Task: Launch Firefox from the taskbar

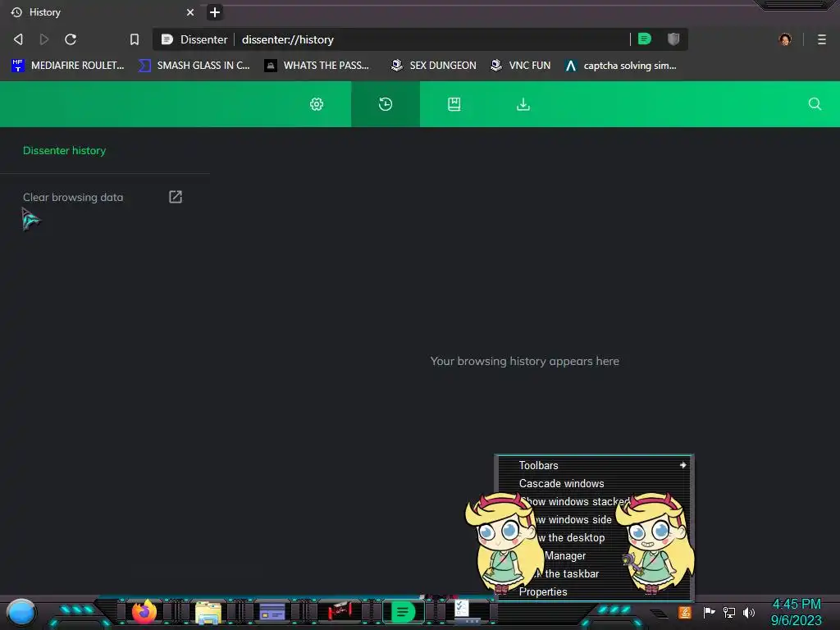Action: pyautogui.click(x=144, y=612)
